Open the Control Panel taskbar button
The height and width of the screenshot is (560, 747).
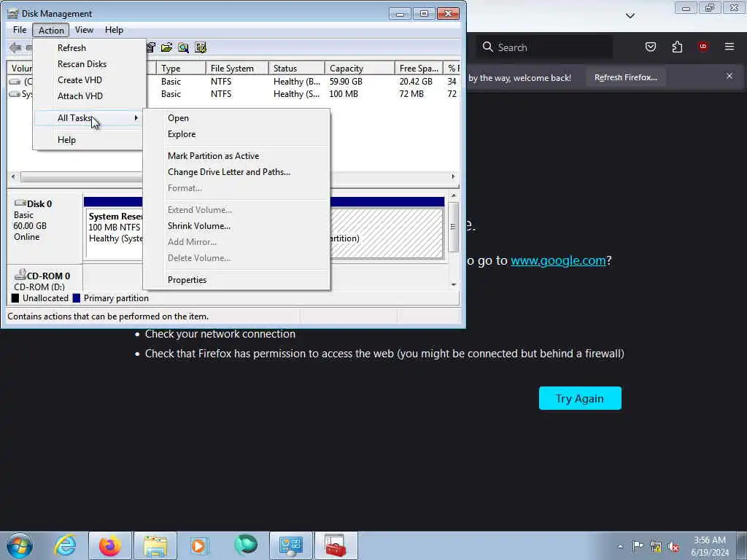[291, 545]
